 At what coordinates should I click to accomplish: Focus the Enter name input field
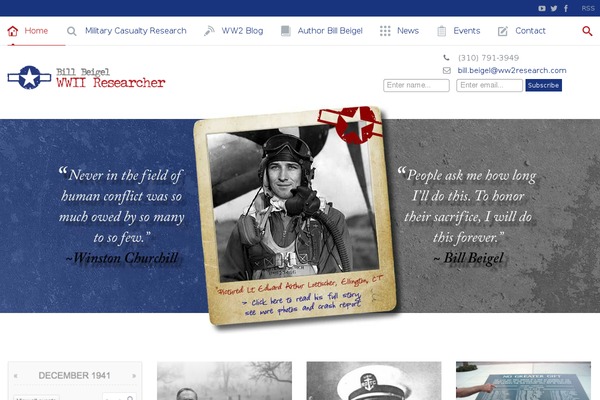point(416,85)
